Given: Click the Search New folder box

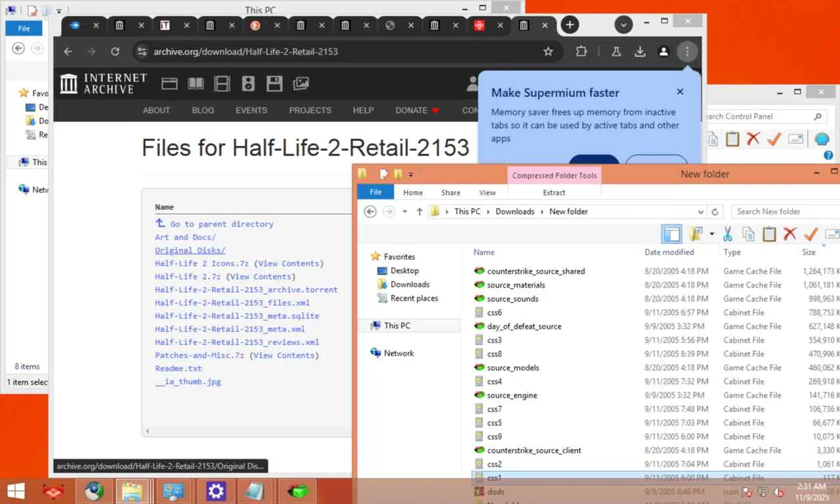Looking at the screenshot, I should (x=786, y=211).
